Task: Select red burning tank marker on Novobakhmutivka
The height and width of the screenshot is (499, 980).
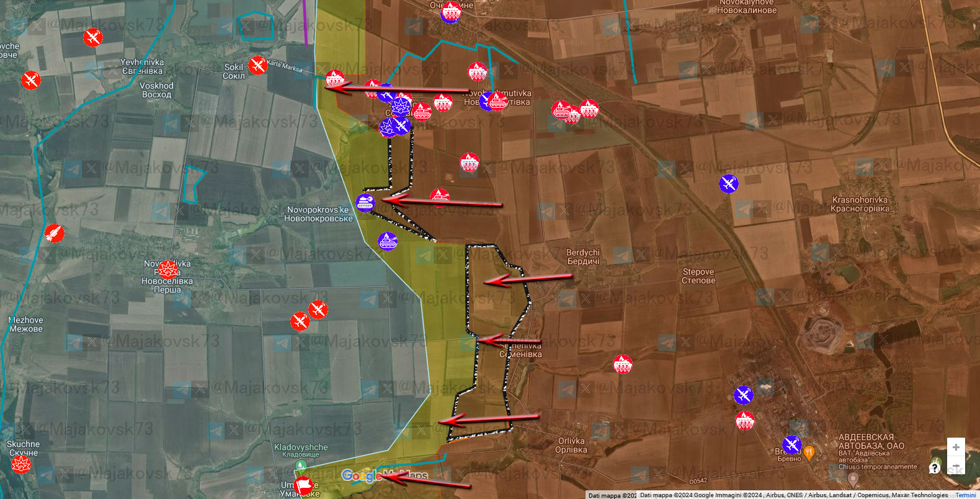Action: tap(497, 100)
